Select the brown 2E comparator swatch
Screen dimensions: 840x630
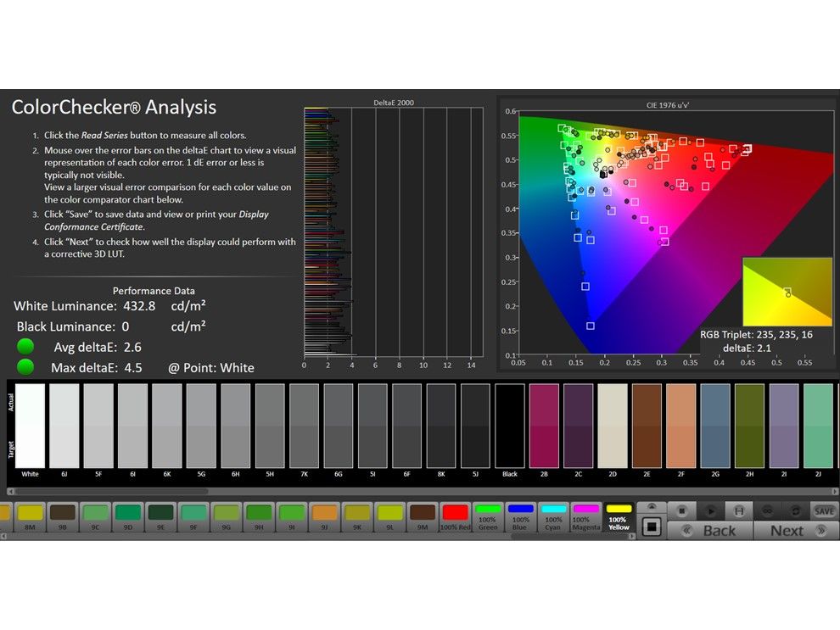coord(647,426)
